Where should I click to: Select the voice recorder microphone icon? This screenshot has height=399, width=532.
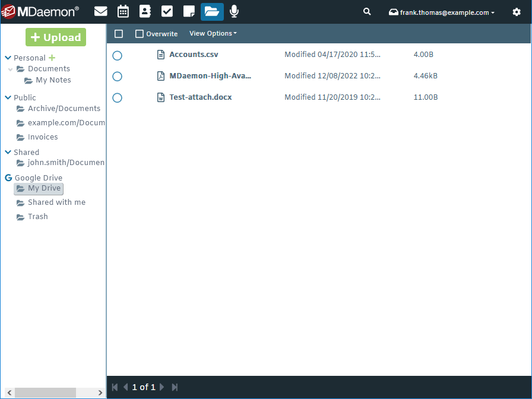(233, 11)
